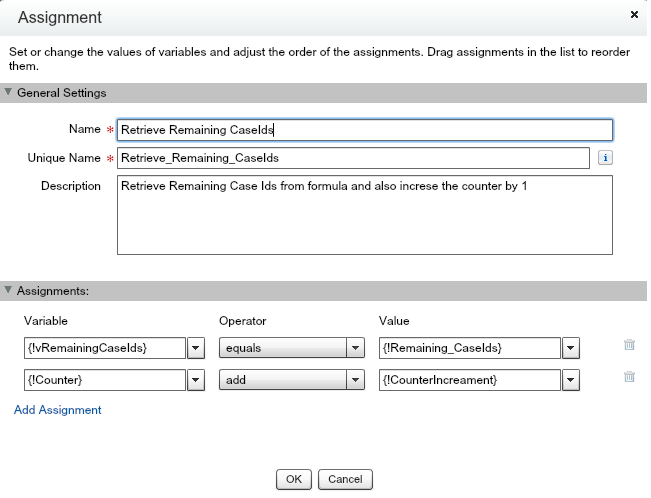Open the Remaining_CaseIds value dropdown arrow
Screen dimensions: 651x498
click(x=571, y=348)
